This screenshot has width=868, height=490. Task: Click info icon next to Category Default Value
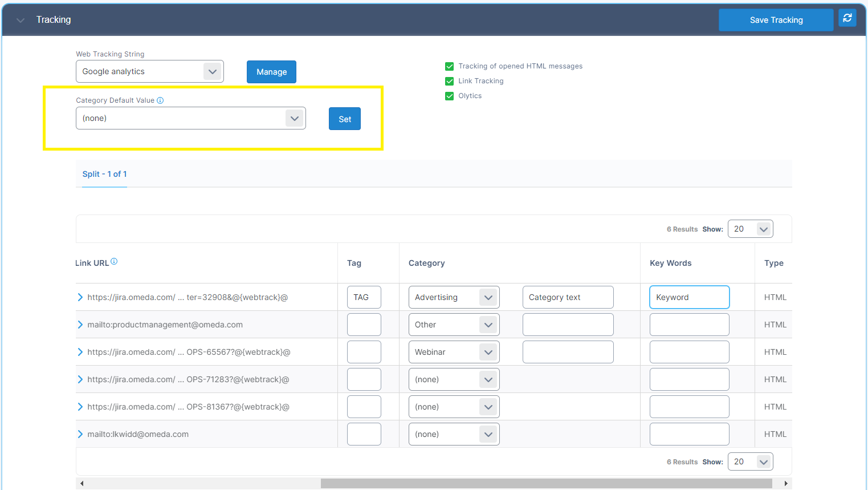160,100
